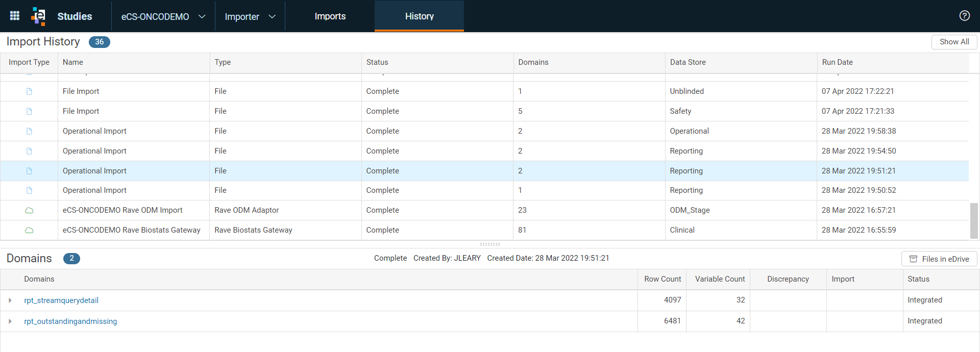Click cloud icon for Rave Biostats Gateway row
Viewport: 980px width, 352px height.
tap(29, 230)
